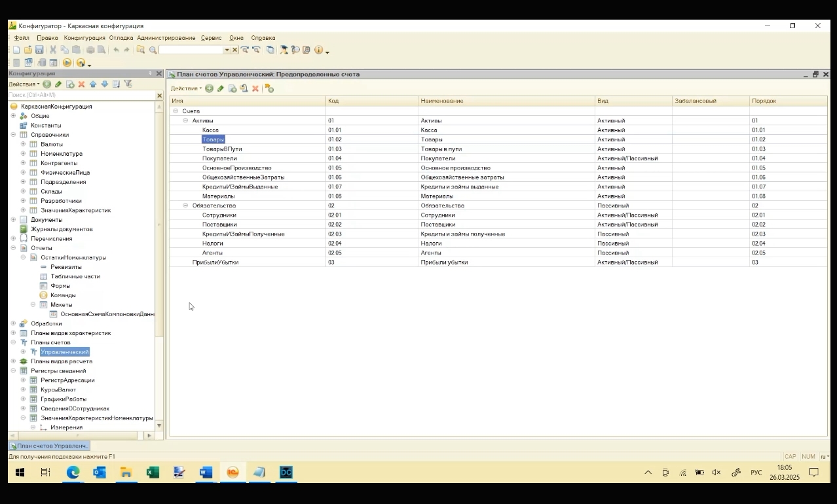Click the save configuration floppy disk icon
Image resolution: width=837 pixels, height=504 pixels.
tap(39, 50)
